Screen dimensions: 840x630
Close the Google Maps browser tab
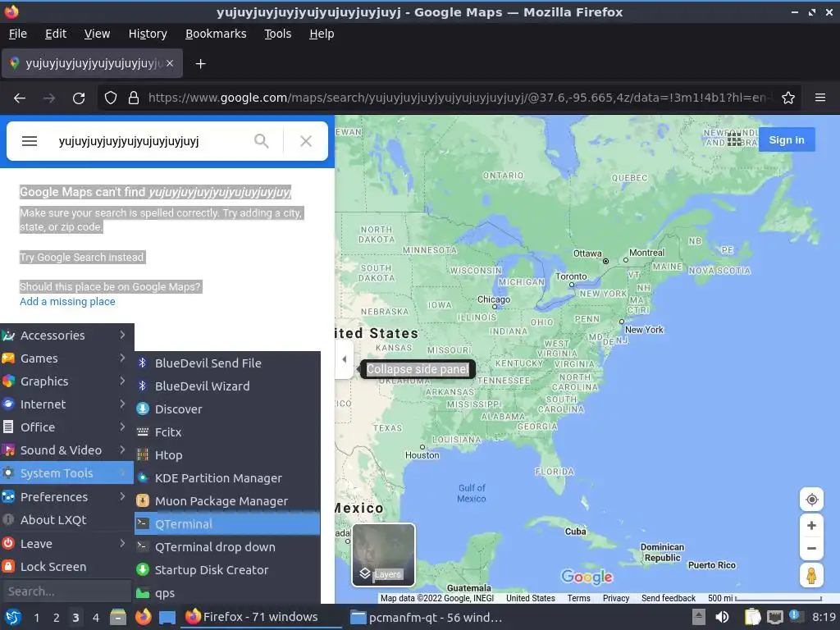pyautogui.click(x=170, y=63)
